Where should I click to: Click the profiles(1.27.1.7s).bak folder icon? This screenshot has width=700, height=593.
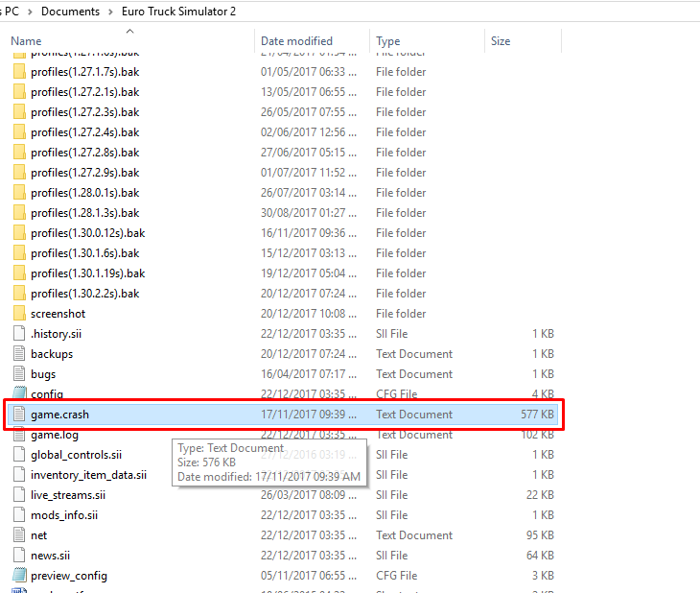19,72
